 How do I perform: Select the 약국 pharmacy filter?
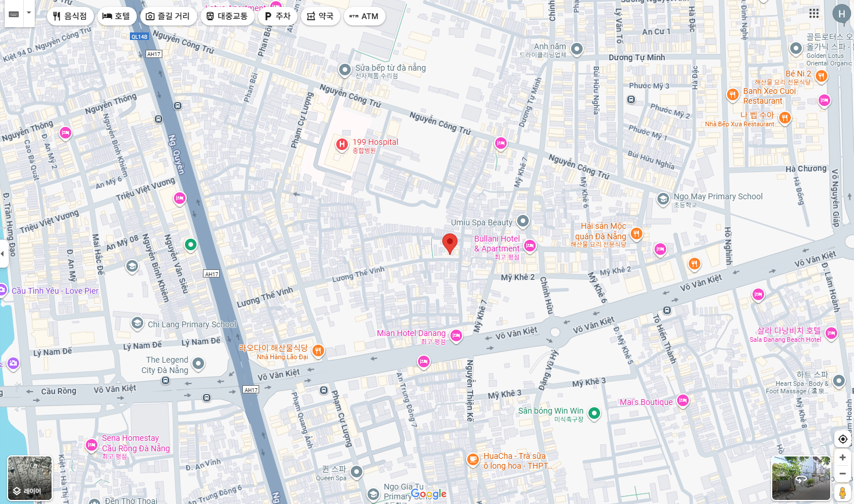coord(320,16)
